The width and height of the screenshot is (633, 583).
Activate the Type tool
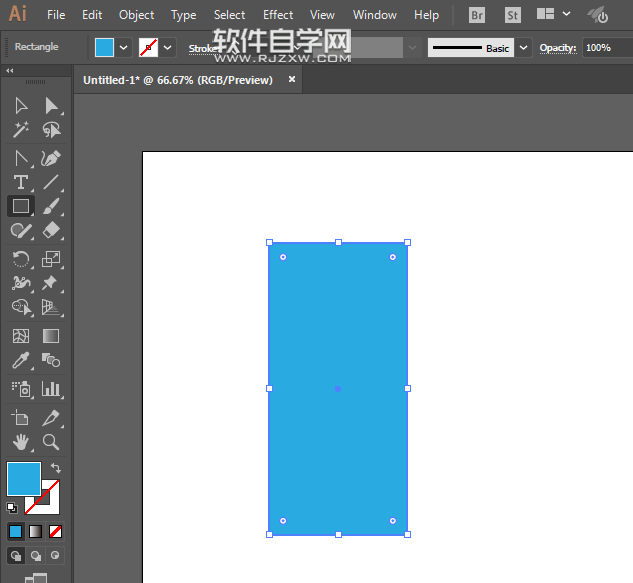point(20,182)
